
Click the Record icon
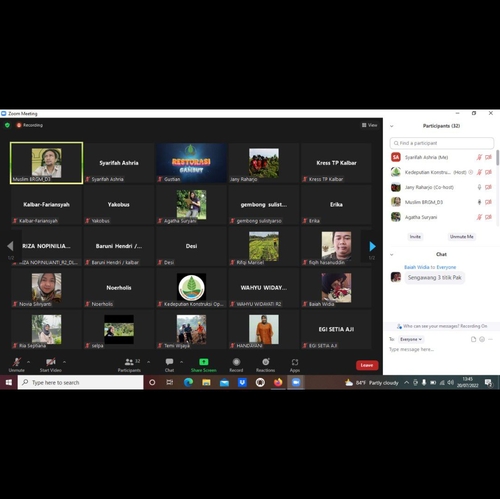pyautogui.click(x=236, y=362)
